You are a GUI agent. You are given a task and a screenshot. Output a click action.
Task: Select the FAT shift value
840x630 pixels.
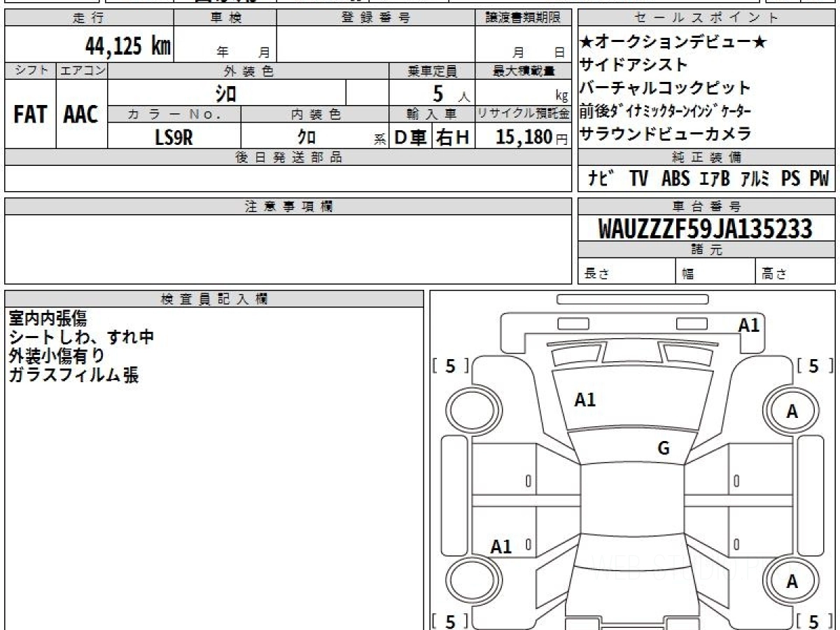pos(30,115)
